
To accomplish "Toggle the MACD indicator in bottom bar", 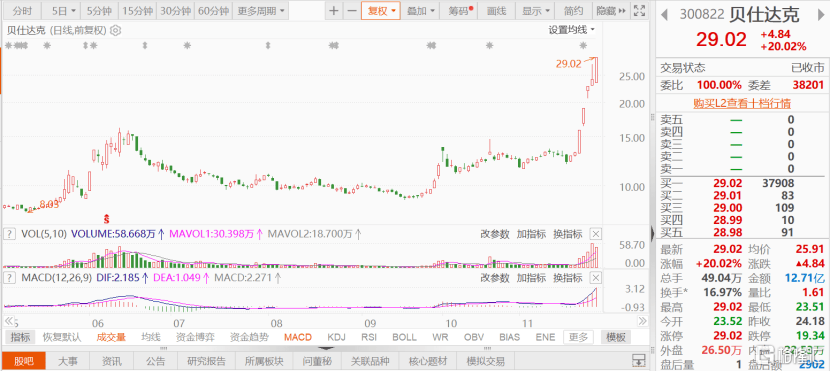I will (297, 337).
